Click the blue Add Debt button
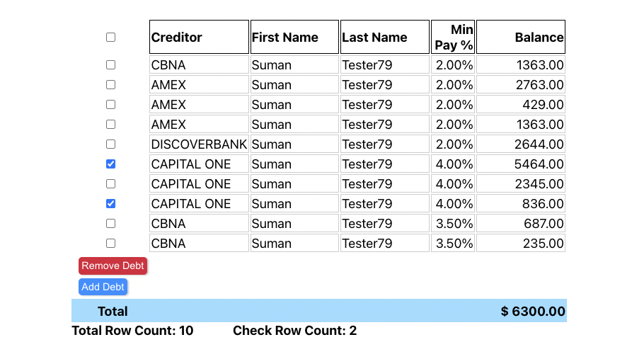Viewport: 644px width, 359px height. click(103, 287)
